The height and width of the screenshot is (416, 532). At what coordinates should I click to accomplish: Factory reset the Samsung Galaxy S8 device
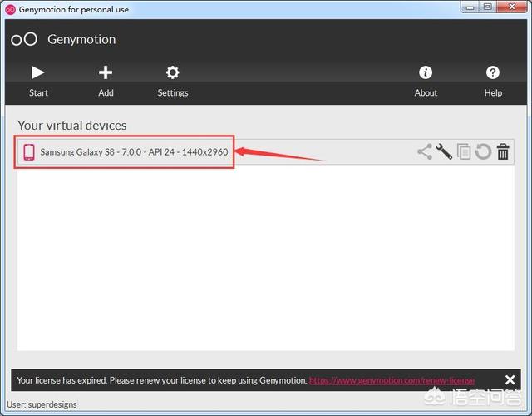[483, 151]
